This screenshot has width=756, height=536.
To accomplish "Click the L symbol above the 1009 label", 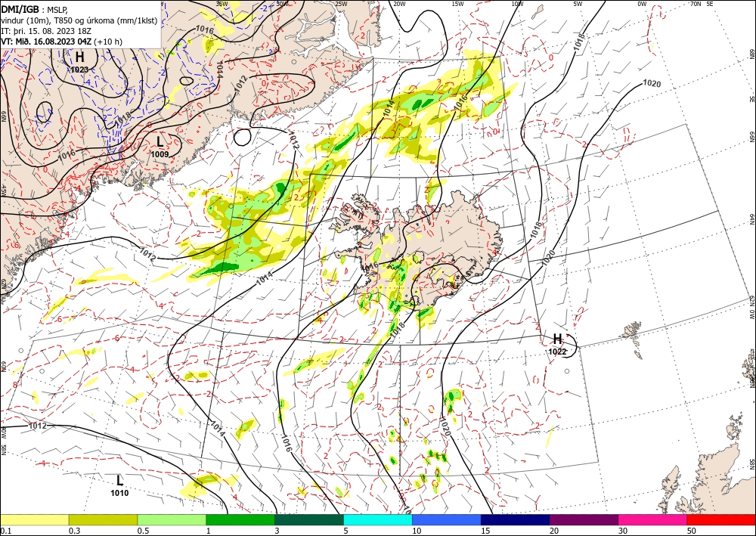I will pos(160,141).
